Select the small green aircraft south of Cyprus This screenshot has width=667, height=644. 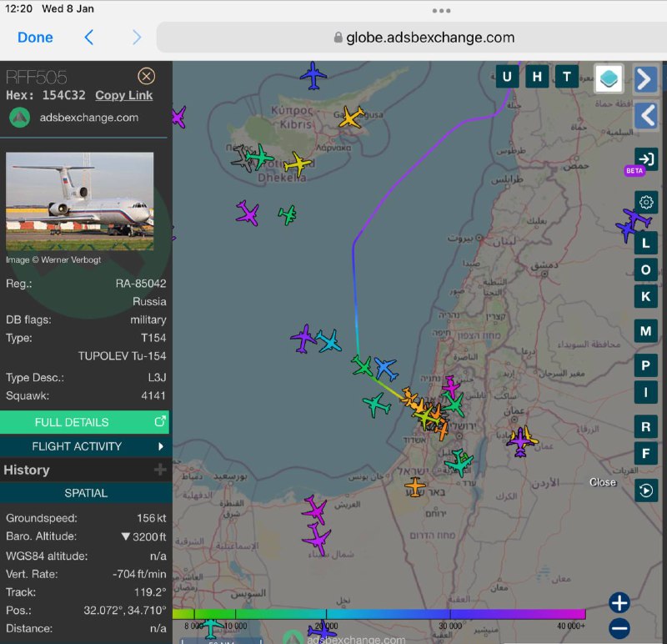tap(288, 215)
